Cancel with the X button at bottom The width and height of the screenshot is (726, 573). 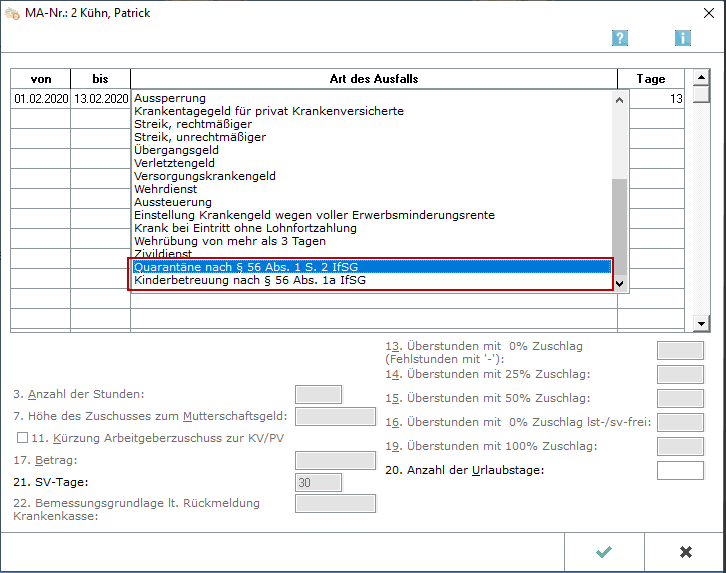click(x=685, y=552)
